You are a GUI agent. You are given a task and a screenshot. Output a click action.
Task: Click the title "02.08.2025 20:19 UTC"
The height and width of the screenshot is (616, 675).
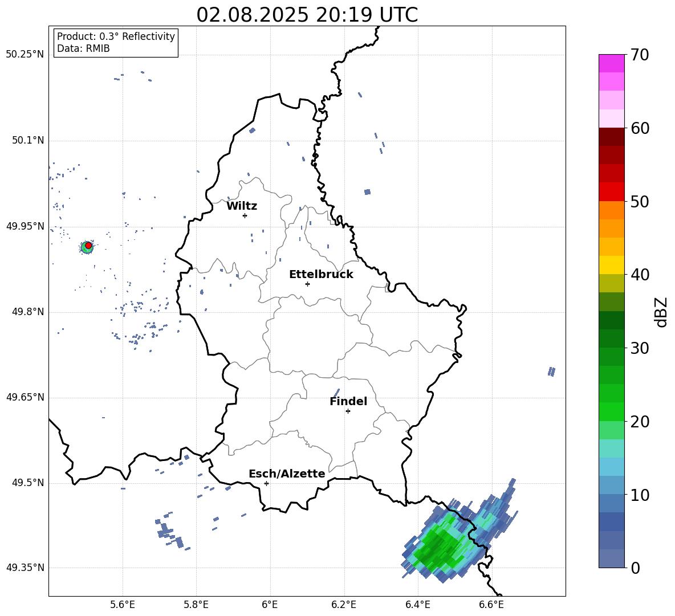[x=307, y=15]
